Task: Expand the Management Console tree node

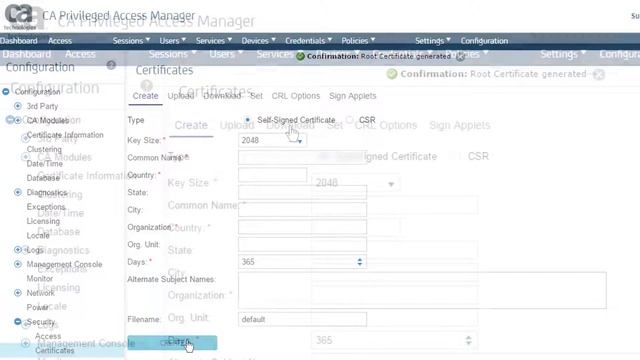Action: pos(18,264)
